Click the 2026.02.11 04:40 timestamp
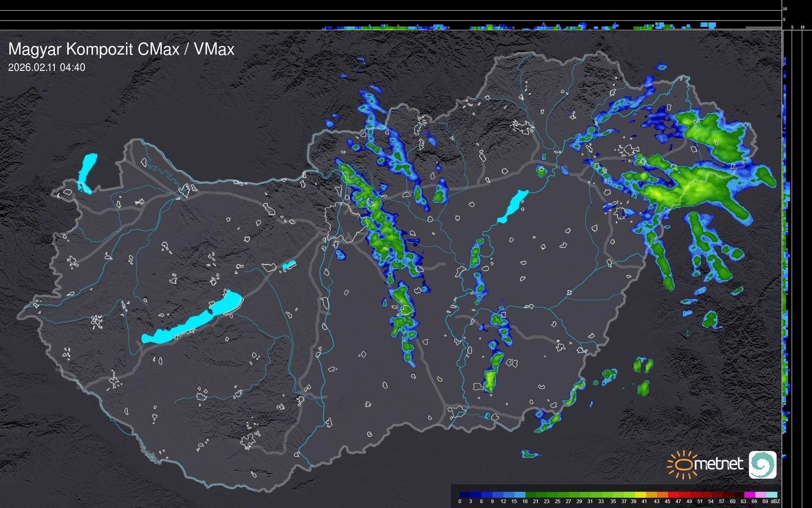Viewport: 812px width, 508px height. tap(47, 68)
